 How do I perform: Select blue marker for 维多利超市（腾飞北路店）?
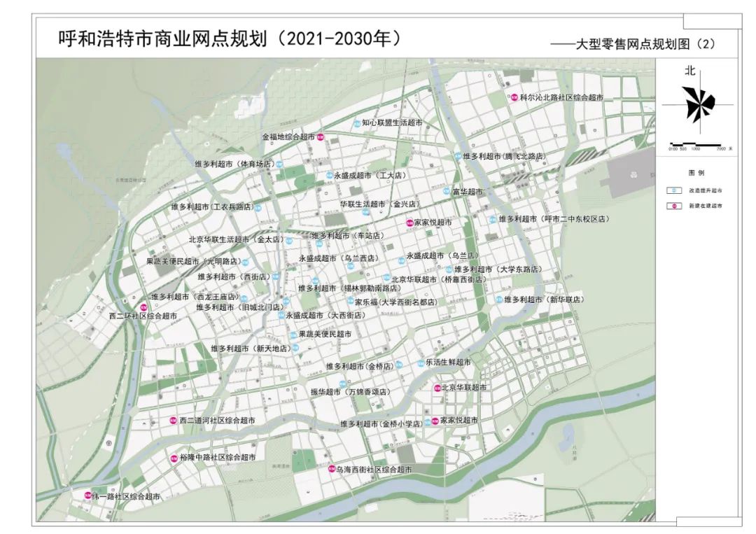pos(458,156)
